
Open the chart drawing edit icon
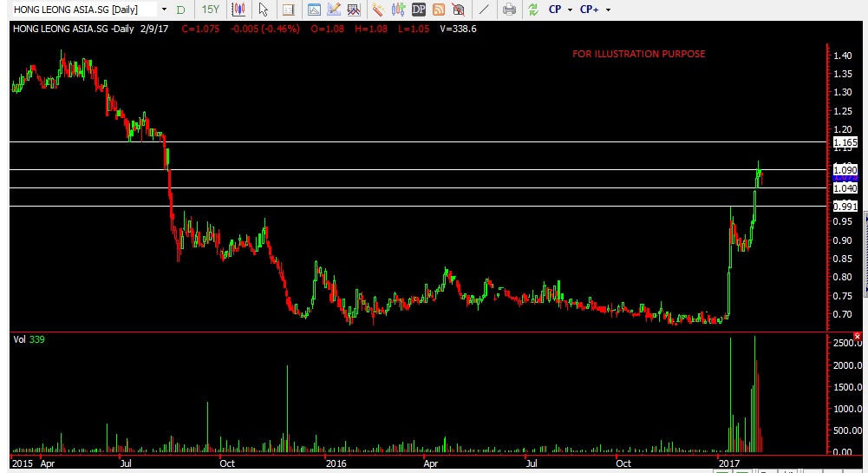tap(334, 10)
